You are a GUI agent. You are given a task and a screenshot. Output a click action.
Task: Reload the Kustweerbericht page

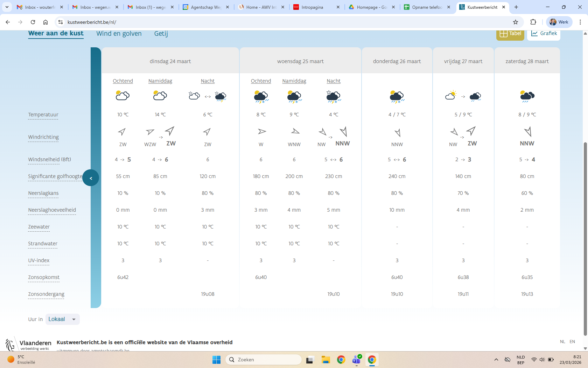tap(33, 22)
